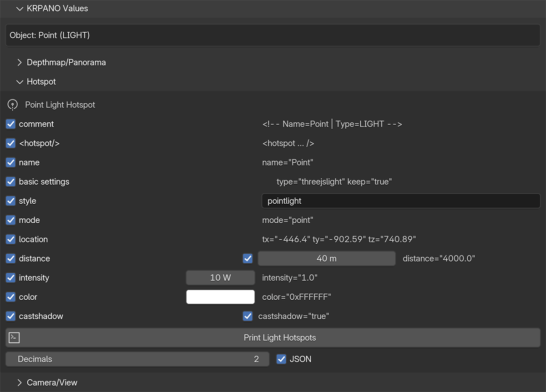Toggle the location checkbox

click(11, 239)
